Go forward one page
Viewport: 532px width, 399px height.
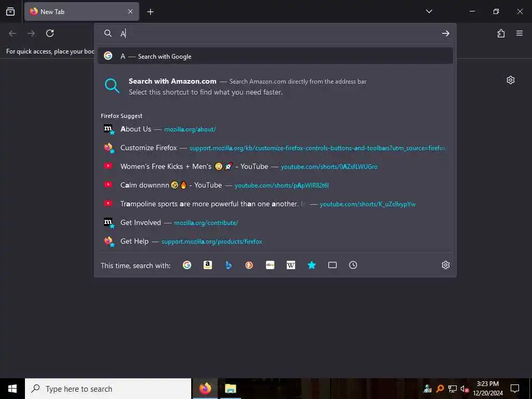(x=31, y=33)
